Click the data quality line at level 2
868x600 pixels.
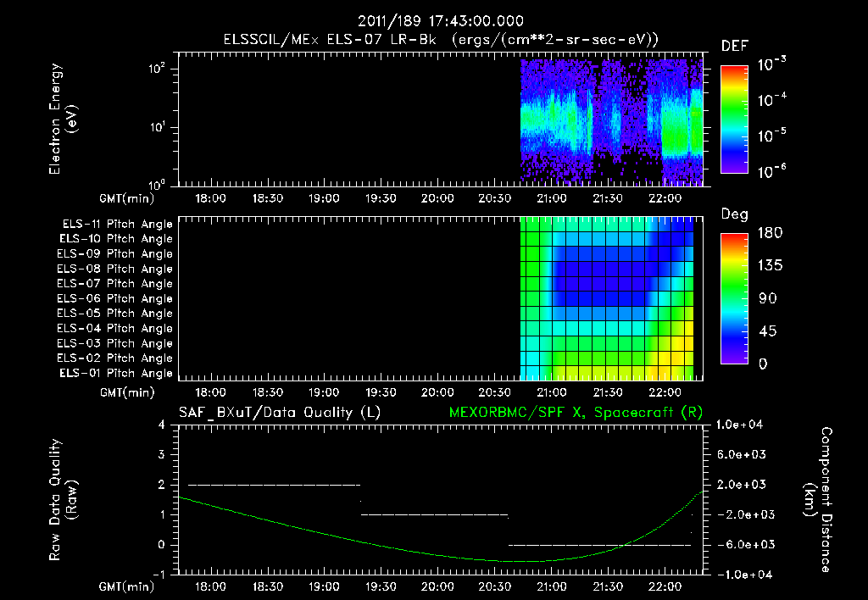275,485
